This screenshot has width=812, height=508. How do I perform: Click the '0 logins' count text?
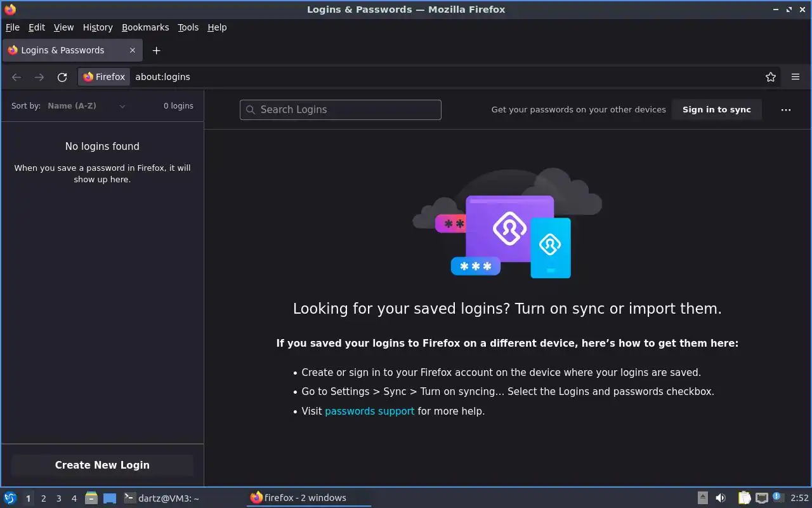click(x=178, y=106)
